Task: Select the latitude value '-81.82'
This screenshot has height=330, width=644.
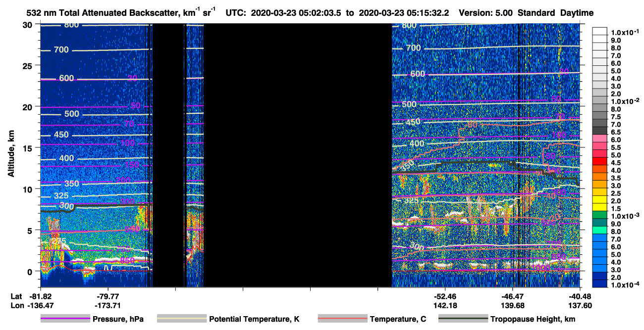Action: pos(41,296)
